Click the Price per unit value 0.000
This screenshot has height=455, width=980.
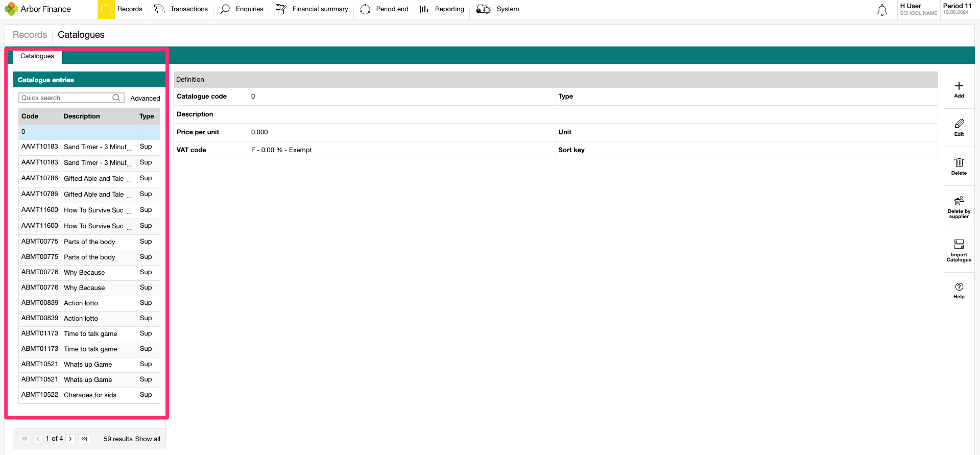pos(259,132)
